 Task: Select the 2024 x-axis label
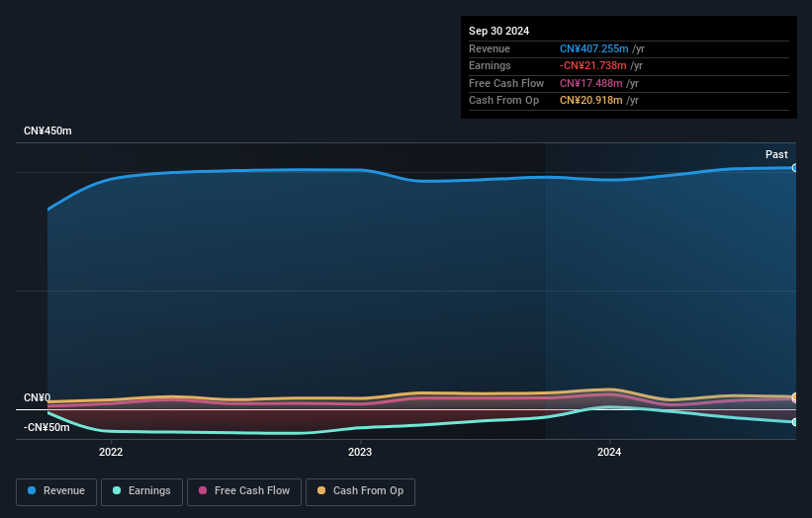[609, 452]
